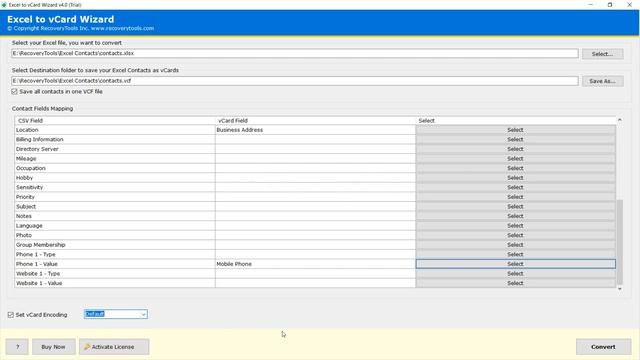This screenshot has height=360, width=640.
Task: Select the Group Membership CSV field cell
Action: tap(115, 245)
